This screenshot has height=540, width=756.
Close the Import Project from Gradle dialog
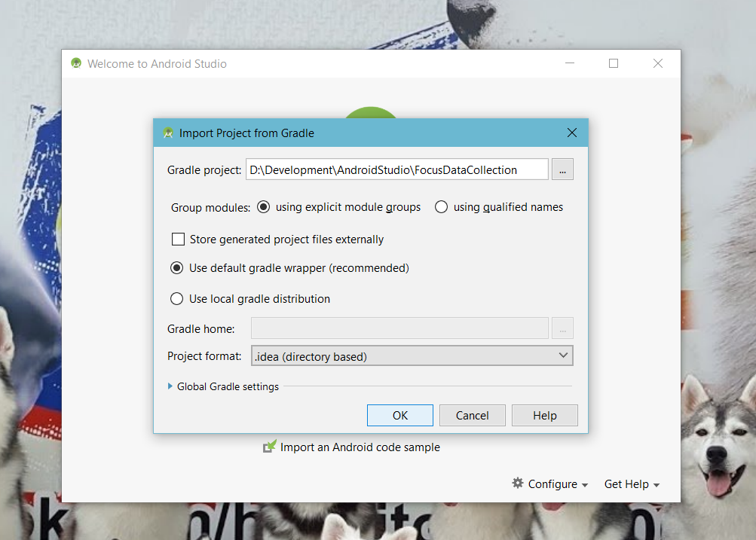(572, 133)
